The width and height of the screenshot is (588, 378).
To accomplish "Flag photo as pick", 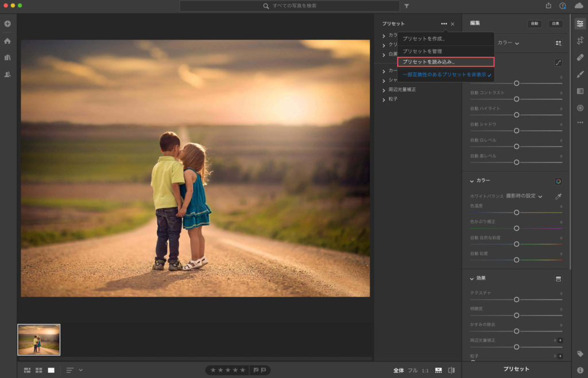I will click(256, 370).
